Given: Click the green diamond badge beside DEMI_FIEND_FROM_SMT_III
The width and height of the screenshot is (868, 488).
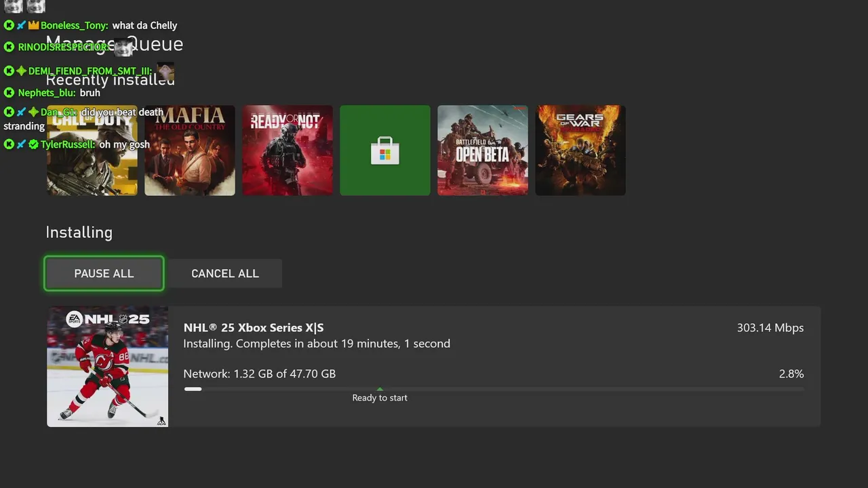Looking at the screenshot, I should point(21,70).
